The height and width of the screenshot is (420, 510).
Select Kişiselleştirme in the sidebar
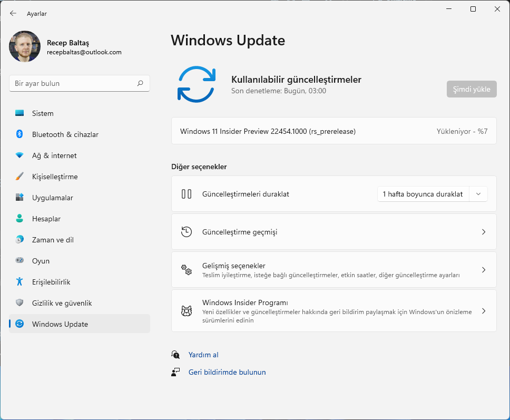[80, 177]
